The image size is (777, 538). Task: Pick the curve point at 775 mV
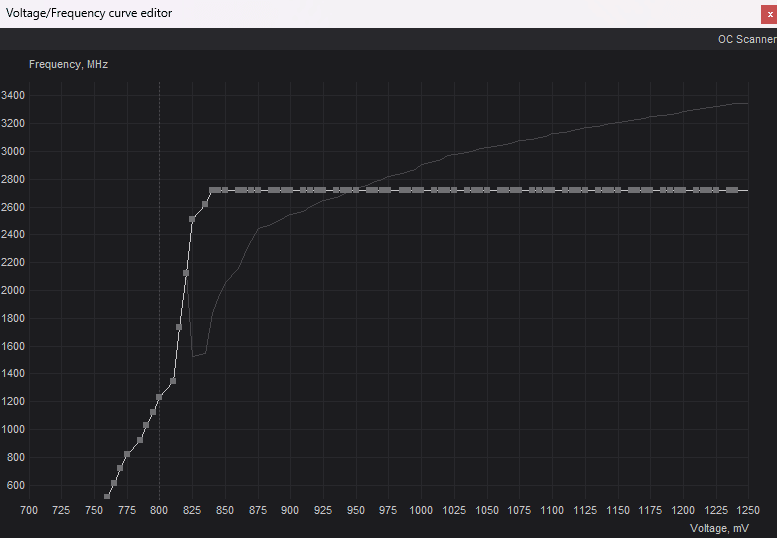[x=127, y=454]
